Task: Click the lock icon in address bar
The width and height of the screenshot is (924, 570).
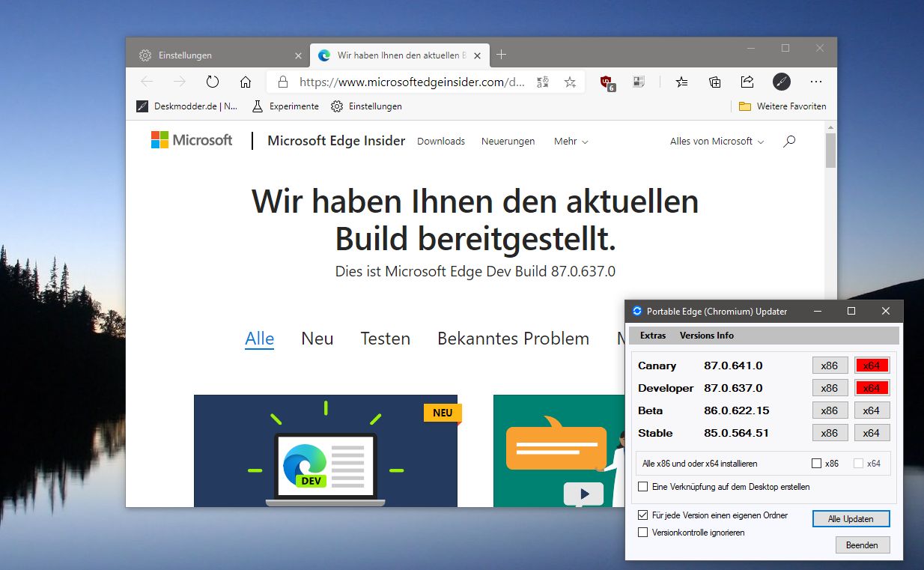Action: pyautogui.click(x=282, y=82)
